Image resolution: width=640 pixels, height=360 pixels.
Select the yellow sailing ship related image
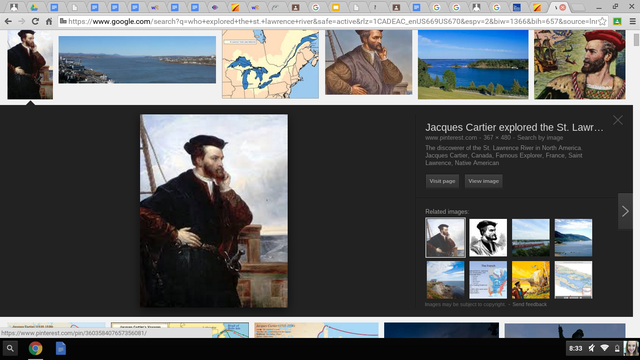click(531, 280)
